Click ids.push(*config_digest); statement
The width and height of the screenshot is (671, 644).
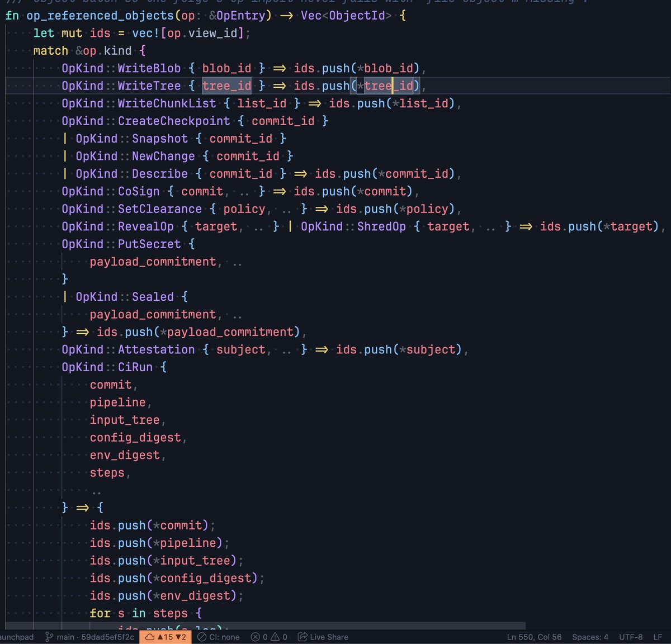[x=177, y=579]
